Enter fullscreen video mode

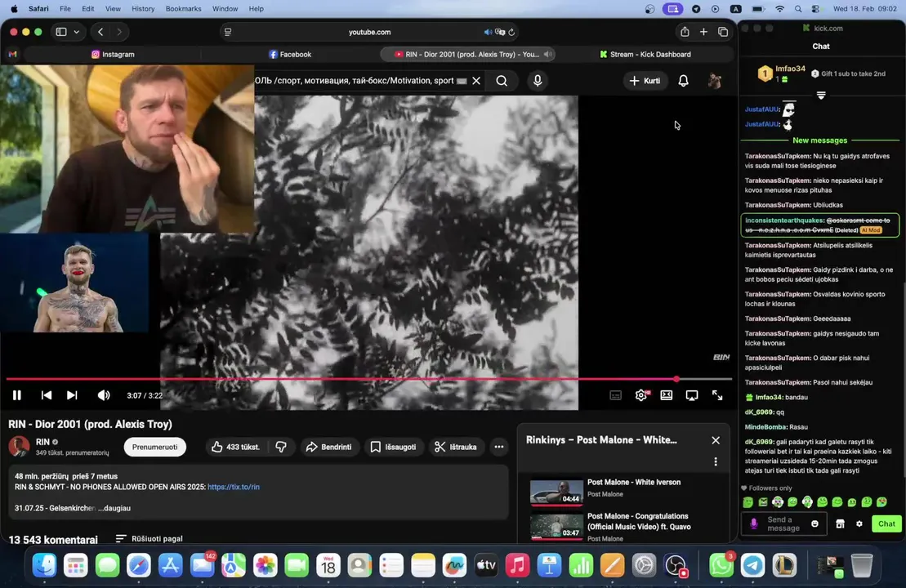click(x=717, y=395)
